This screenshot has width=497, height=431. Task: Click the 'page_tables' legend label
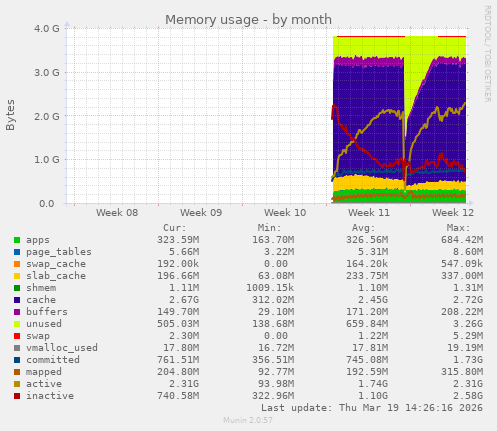coord(59,252)
